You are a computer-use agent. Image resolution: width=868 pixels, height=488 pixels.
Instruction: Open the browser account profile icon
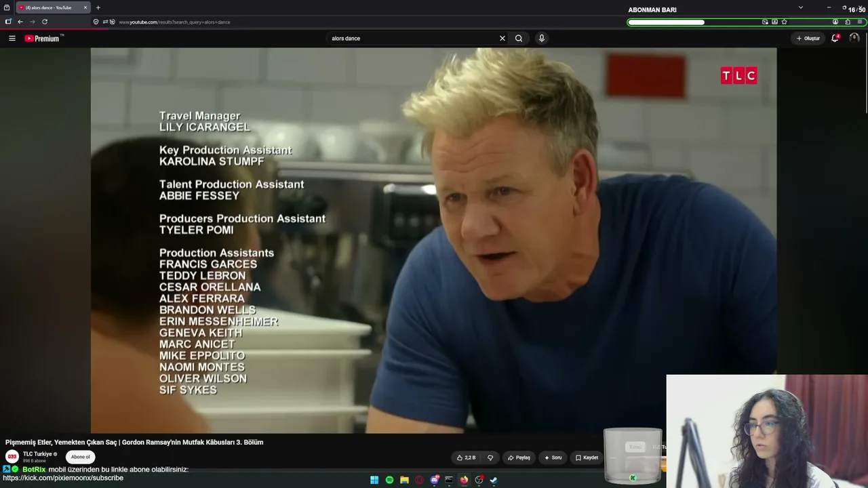[835, 22]
